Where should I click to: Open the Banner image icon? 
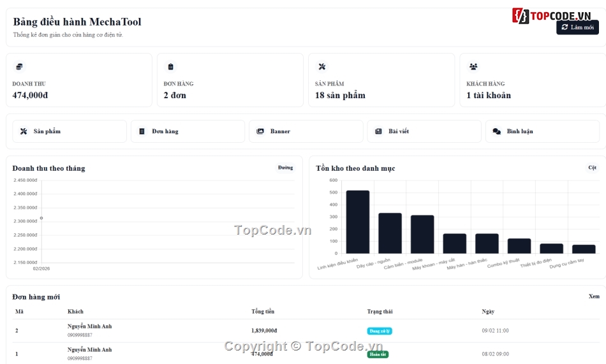pyautogui.click(x=260, y=131)
